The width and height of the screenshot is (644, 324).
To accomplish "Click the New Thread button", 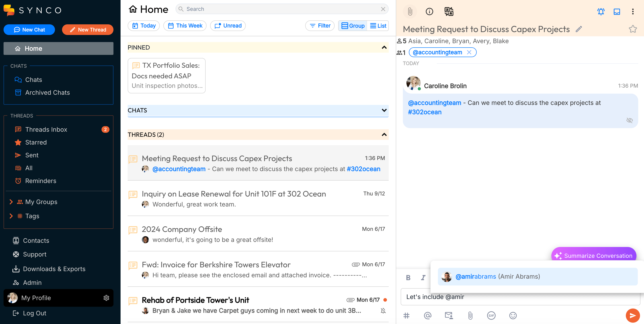I will pyautogui.click(x=88, y=30).
